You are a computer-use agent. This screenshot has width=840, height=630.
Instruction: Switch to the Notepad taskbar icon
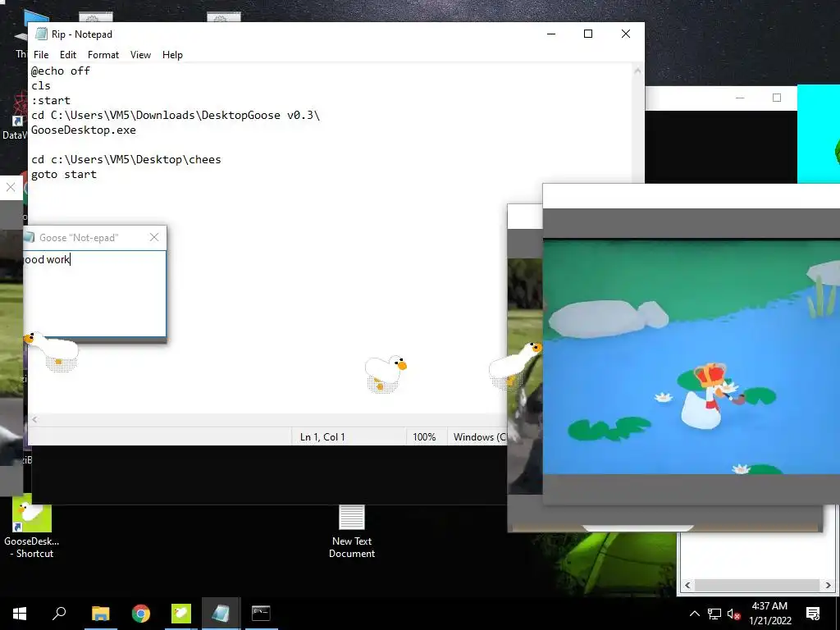(221, 614)
